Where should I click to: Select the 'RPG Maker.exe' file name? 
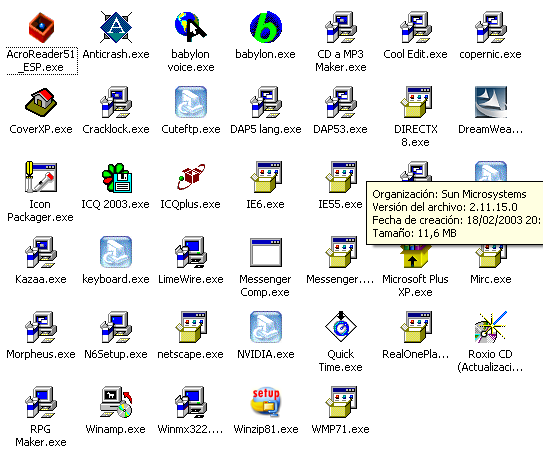[x=41, y=436]
